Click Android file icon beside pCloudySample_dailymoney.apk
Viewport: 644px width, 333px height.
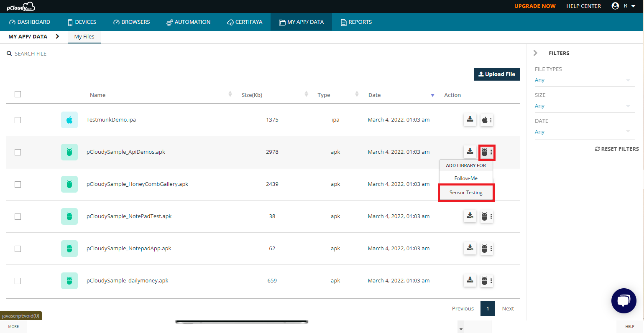pyautogui.click(x=69, y=281)
